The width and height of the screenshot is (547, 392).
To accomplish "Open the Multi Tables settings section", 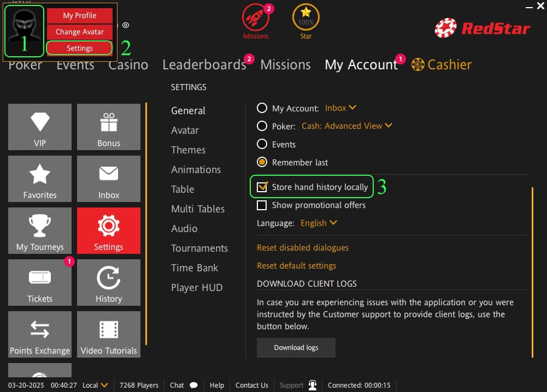I will click(198, 209).
